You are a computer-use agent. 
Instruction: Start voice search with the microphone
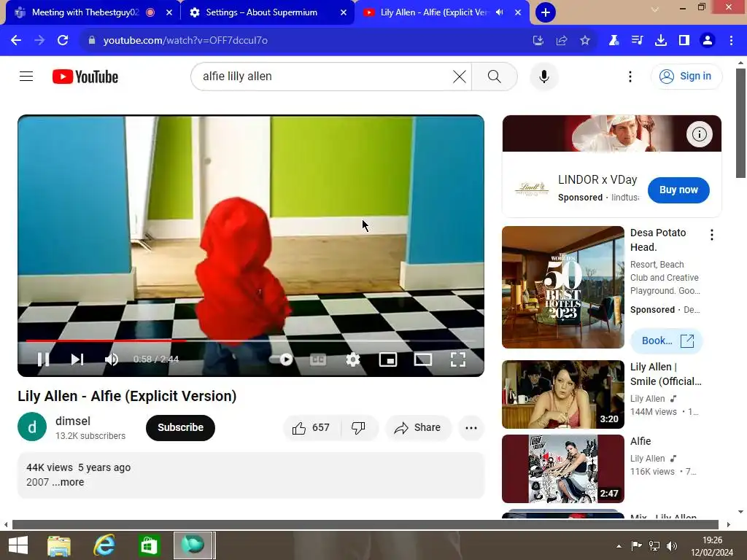click(x=544, y=76)
